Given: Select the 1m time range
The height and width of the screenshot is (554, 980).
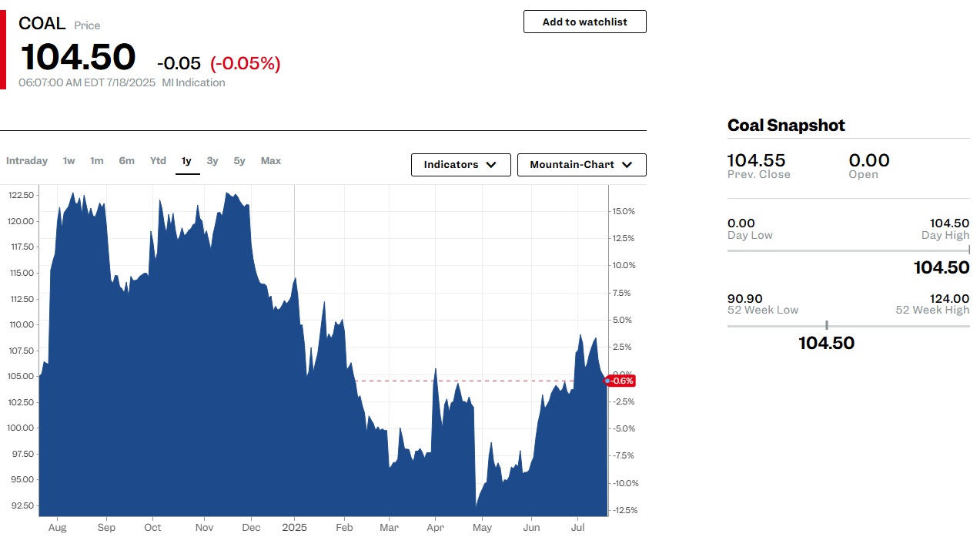Looking at the screenshot, I should pos(97,161).
